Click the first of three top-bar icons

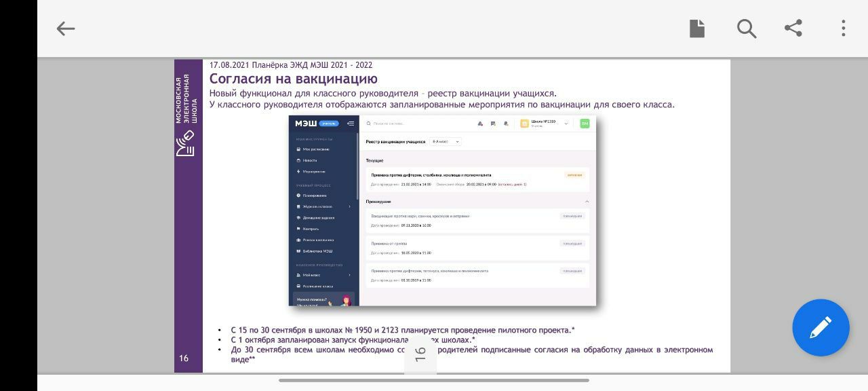480,124
